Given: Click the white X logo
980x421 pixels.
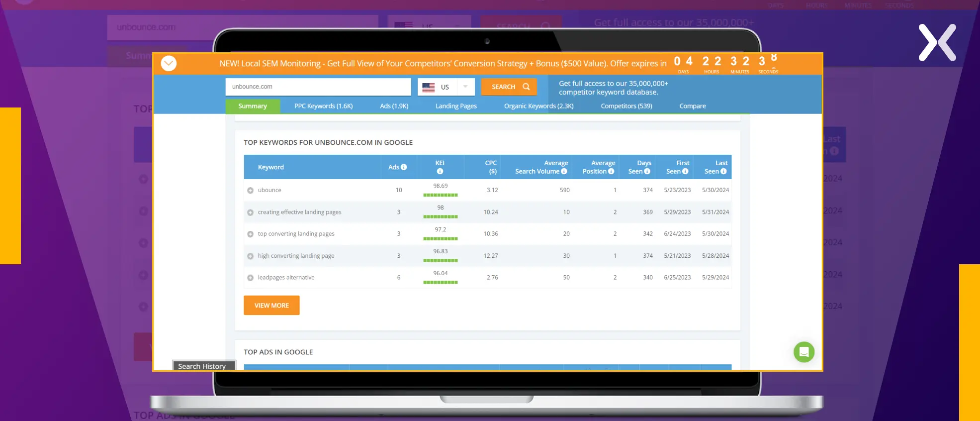Looking at the screenshot, I should [x=937, y=42].
